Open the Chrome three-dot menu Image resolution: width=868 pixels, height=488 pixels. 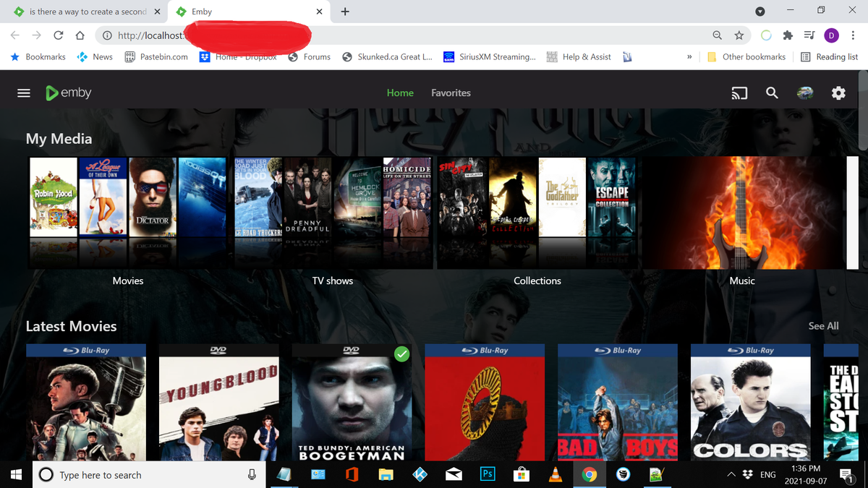tap(853, 35)
